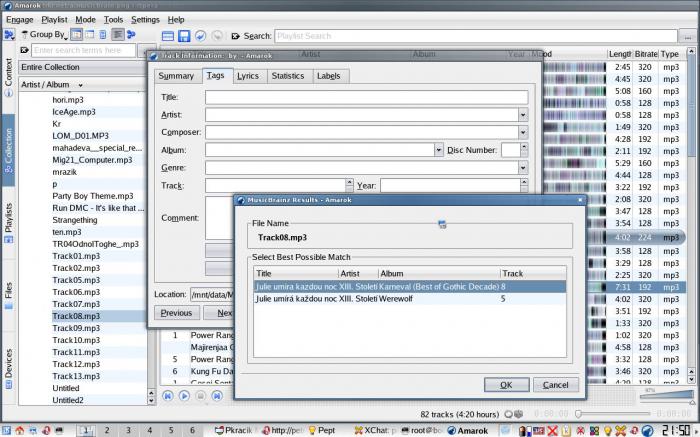Image resolution: width=700 pixels, height=437 pixels.
Task: Click the previous track playback button
Action: point(168,395)
